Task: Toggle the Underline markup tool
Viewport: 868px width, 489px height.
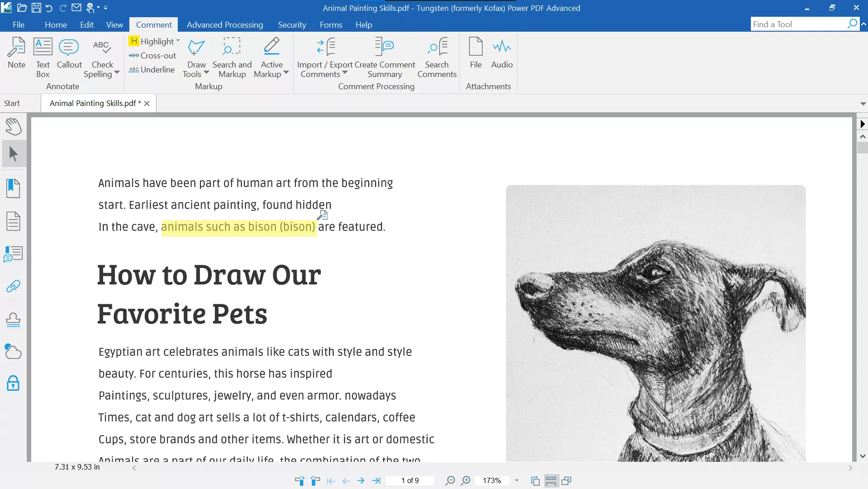Action: 152,70
